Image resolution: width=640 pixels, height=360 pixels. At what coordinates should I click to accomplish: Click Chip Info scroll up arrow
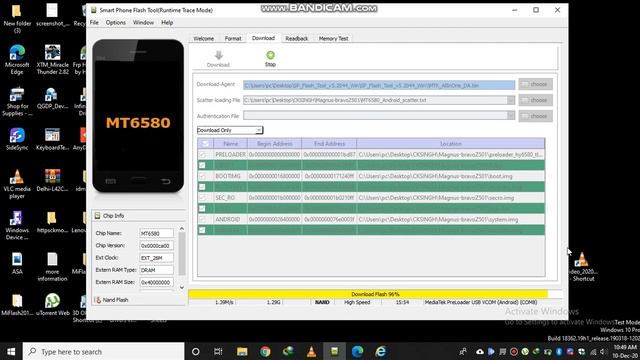pos(182,229)
